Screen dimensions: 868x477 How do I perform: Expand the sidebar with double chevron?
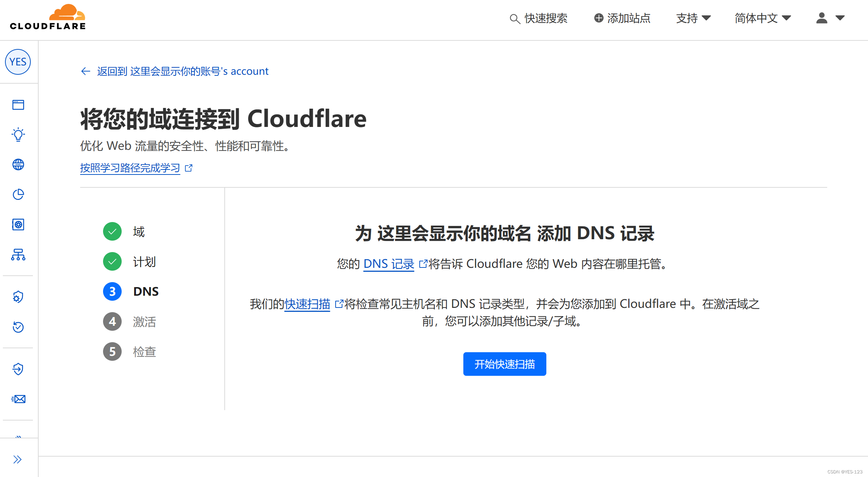(18, 459)
